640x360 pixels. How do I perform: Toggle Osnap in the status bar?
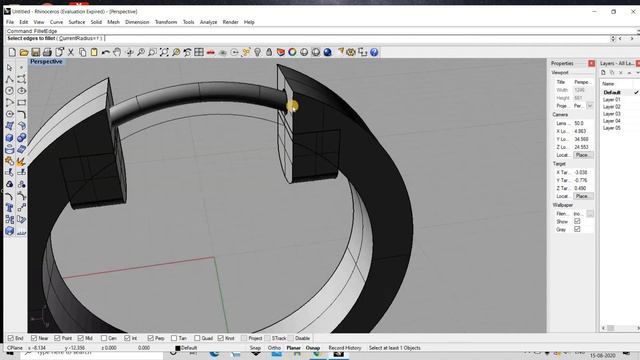[313, 348]
